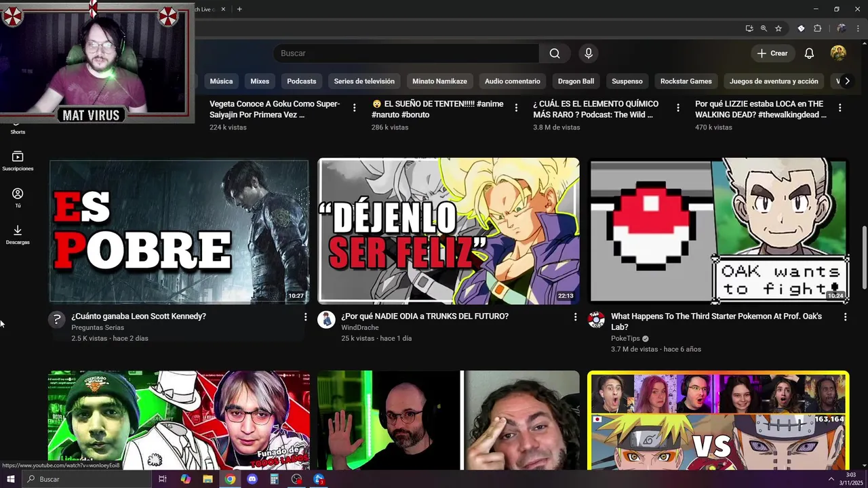Click the page vertical scrollbar thumb
This screenshot has width=868, height=488.
[x=865, y=257]
